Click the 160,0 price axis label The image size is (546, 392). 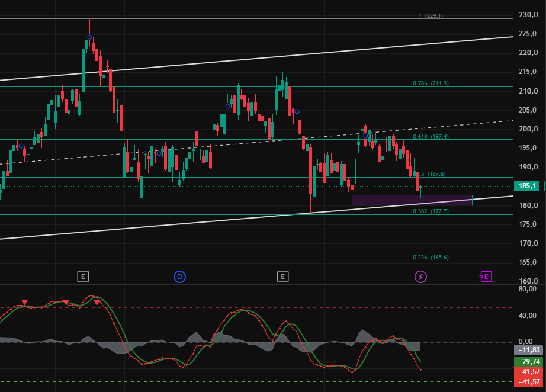(528, 281)
